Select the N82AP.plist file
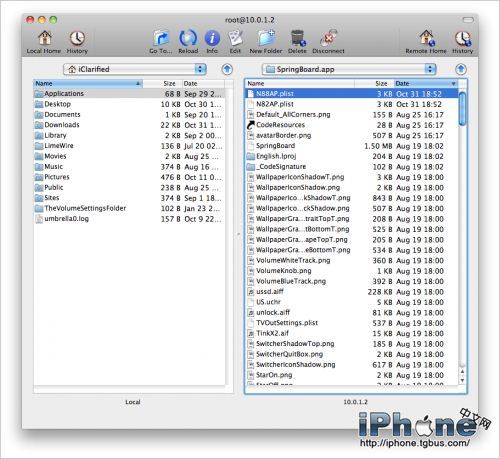This screenshot has height=459, width=500. coord(352,104)
